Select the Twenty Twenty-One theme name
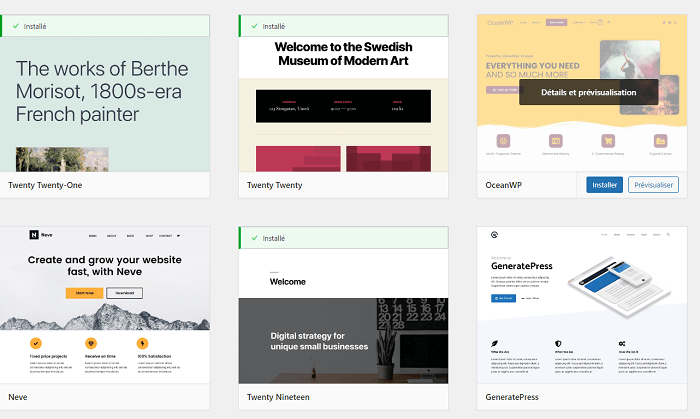 tap(45, 185)
